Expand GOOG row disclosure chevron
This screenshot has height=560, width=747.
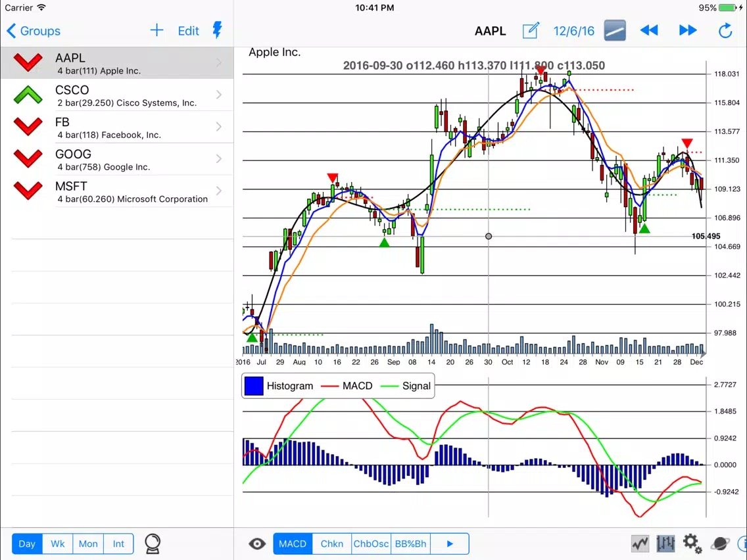[x=219, y=158]
